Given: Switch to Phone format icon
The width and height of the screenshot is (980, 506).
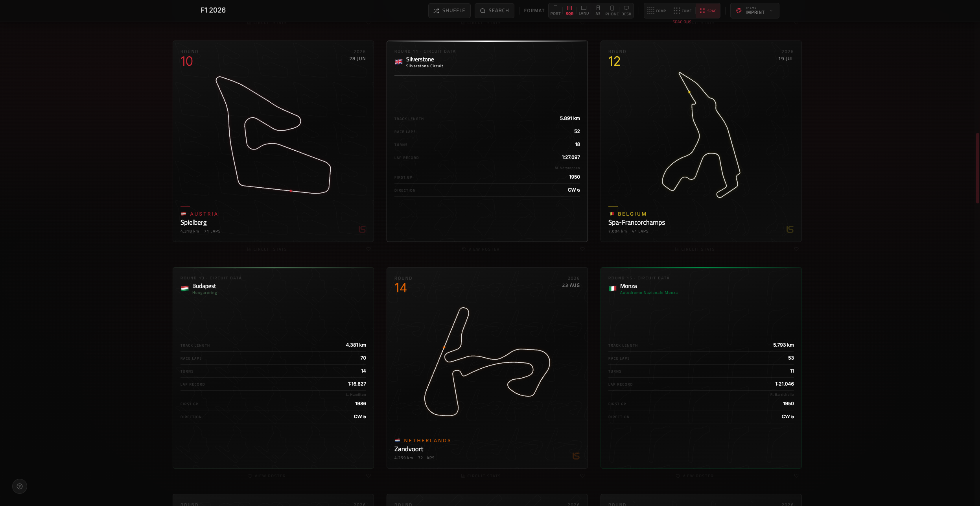Looking at the screenshot, I should pyautogui.click(x=612, y=10).
